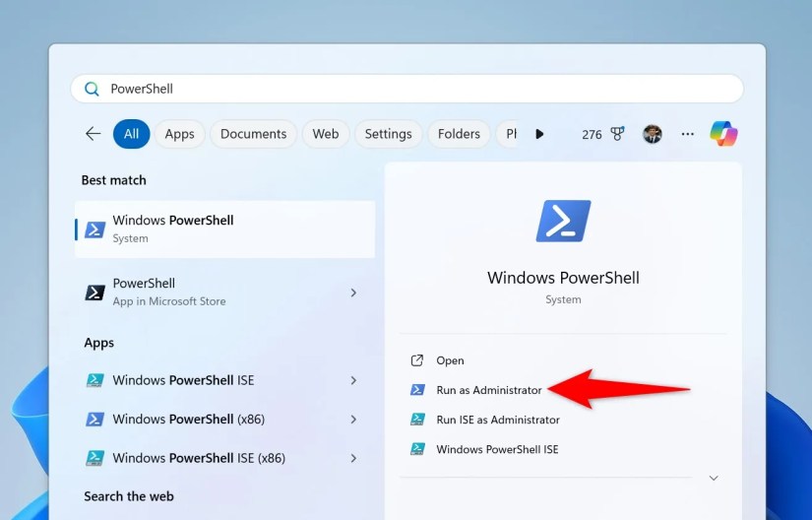Switch to the Folders filter tab

tap(459, 134)
